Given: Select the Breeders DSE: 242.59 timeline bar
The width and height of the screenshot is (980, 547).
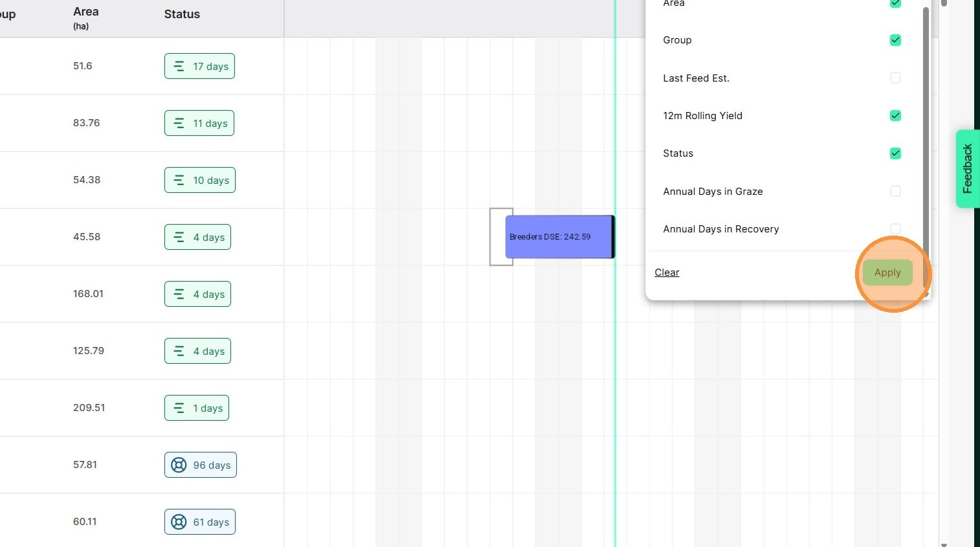Looking at the screenshot, I should tap(560, 237).
